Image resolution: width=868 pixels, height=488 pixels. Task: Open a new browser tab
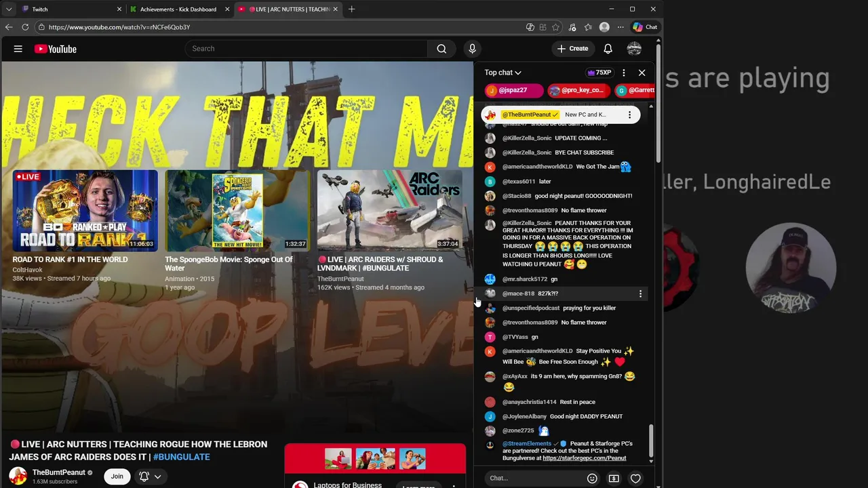click(x=351, y=9)
